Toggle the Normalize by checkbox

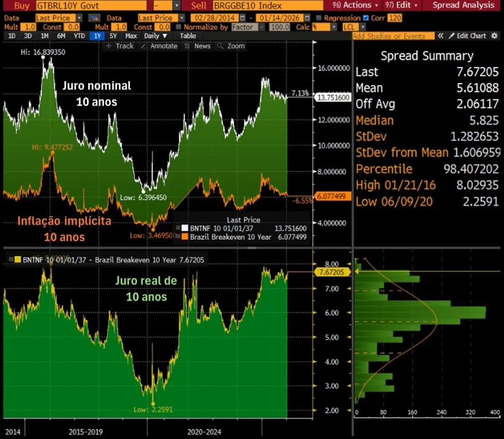point(179,27)
